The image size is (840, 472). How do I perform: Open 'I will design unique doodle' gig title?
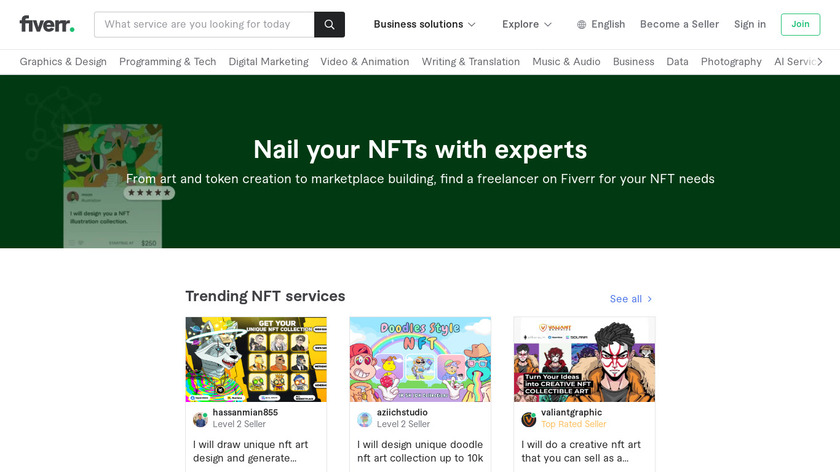tap(420, 451)
